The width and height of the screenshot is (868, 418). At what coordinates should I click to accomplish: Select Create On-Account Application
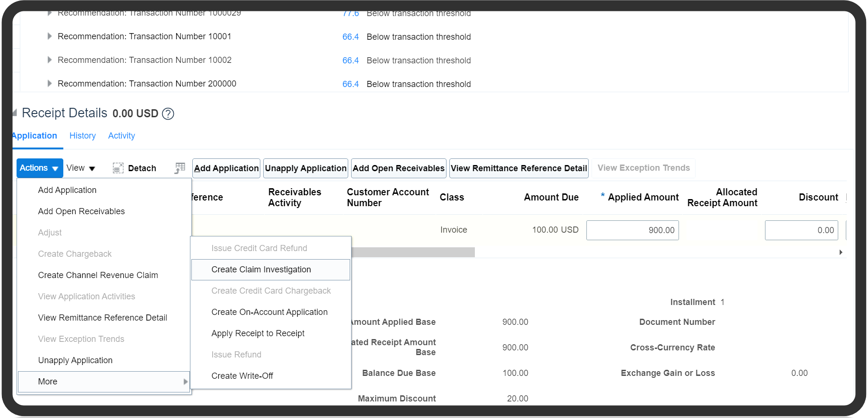tap(269, 312)
